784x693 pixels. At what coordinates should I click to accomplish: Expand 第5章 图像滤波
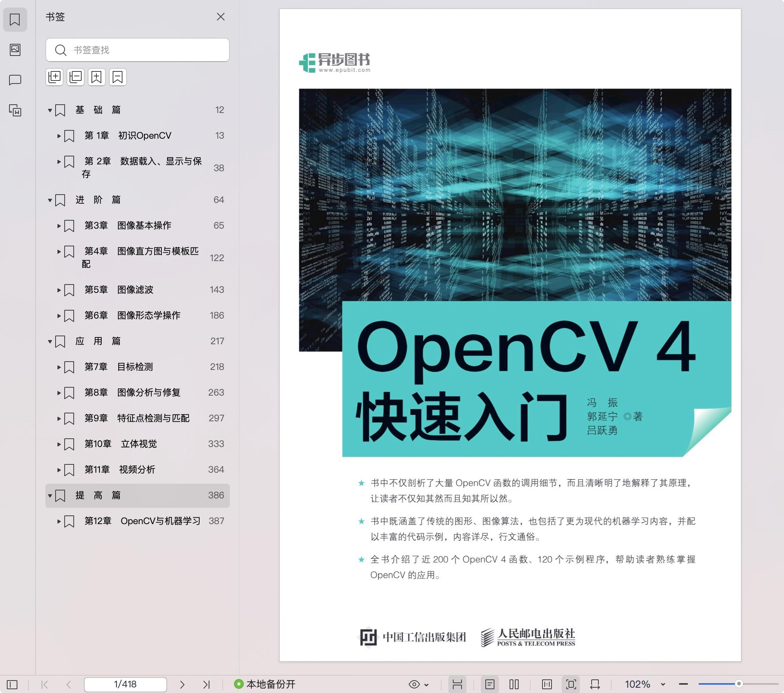(x=59, y=290)
